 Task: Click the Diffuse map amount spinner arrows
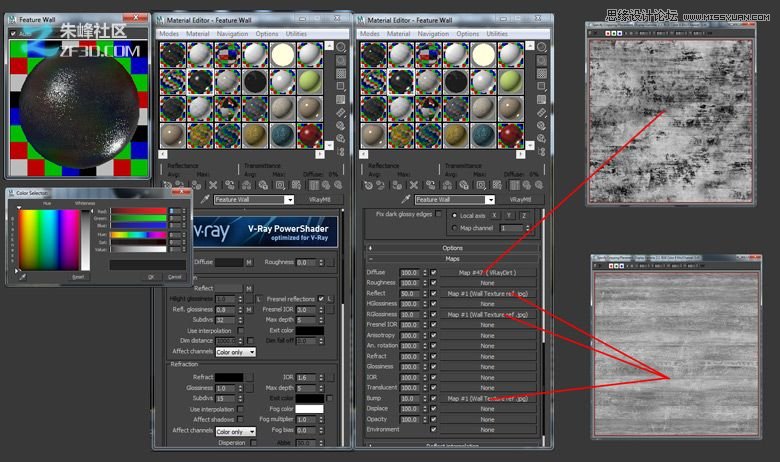[425, 273]
